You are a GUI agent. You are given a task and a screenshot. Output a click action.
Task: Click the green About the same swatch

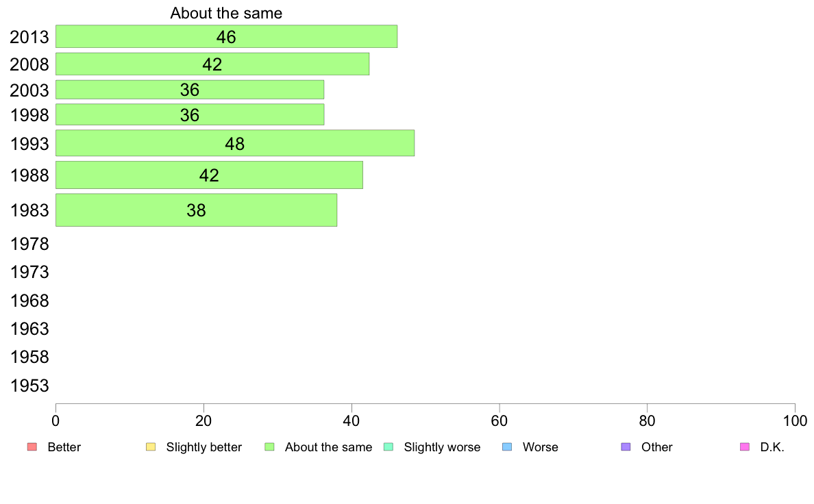coord(269,447)
